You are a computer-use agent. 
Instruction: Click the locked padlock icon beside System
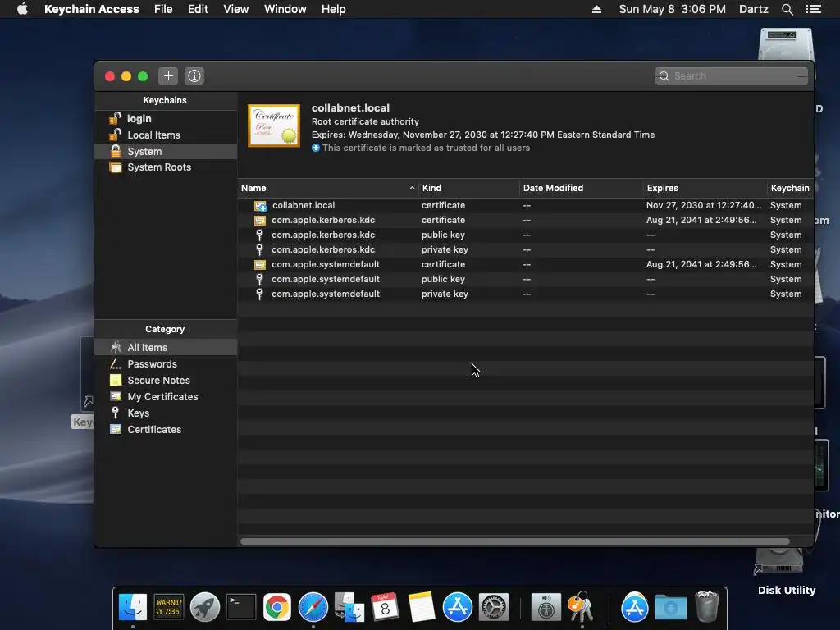(115, 151)
